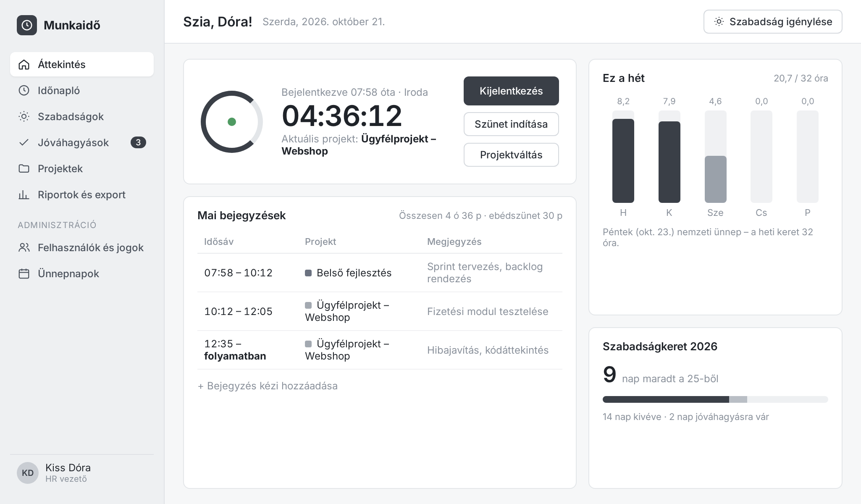Click the Kijelentkezés button
Image resolution: width=861 pixels, height=504 pixels.
pos(511,91)
